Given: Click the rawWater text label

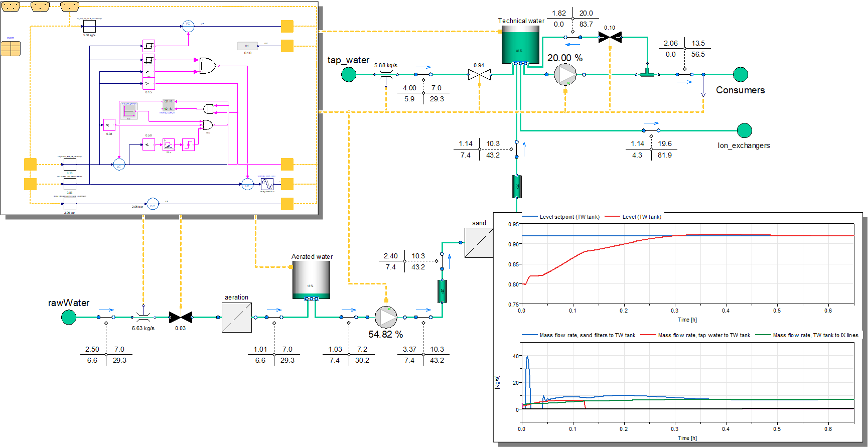Looking at the screenshot, I should 69,303.
